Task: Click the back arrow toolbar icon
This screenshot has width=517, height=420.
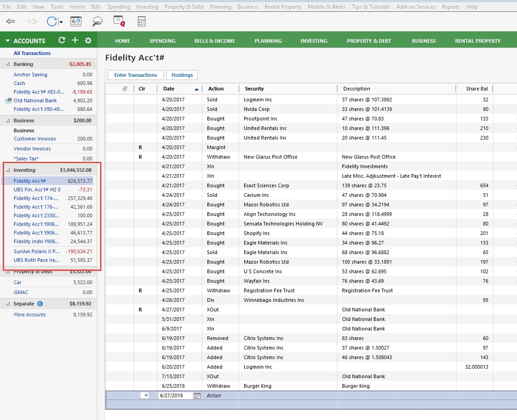Action: [10, 22]
